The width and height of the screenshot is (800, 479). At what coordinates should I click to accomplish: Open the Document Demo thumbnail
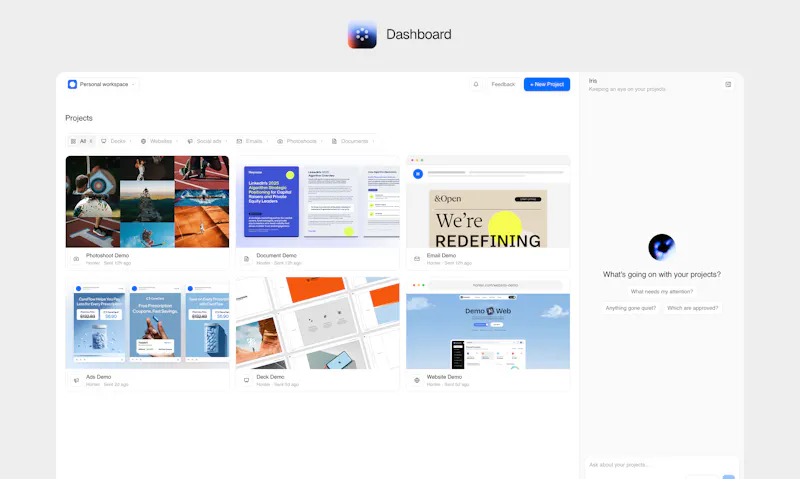point(318,201)
